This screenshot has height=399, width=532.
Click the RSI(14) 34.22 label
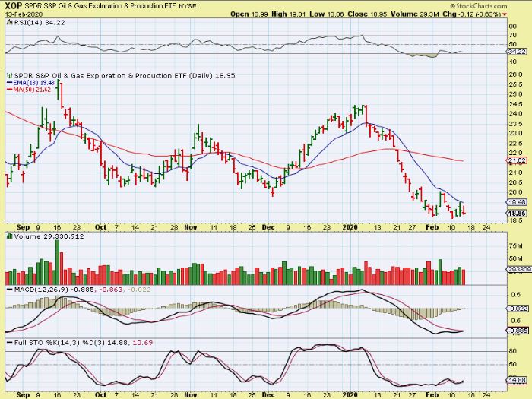[38, 23]
